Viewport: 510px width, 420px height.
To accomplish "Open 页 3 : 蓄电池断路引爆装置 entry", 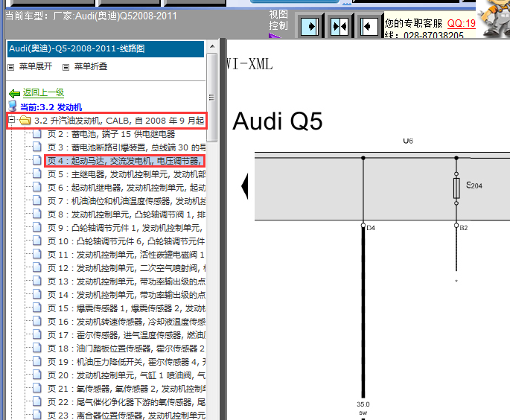I will pos(127,147).
